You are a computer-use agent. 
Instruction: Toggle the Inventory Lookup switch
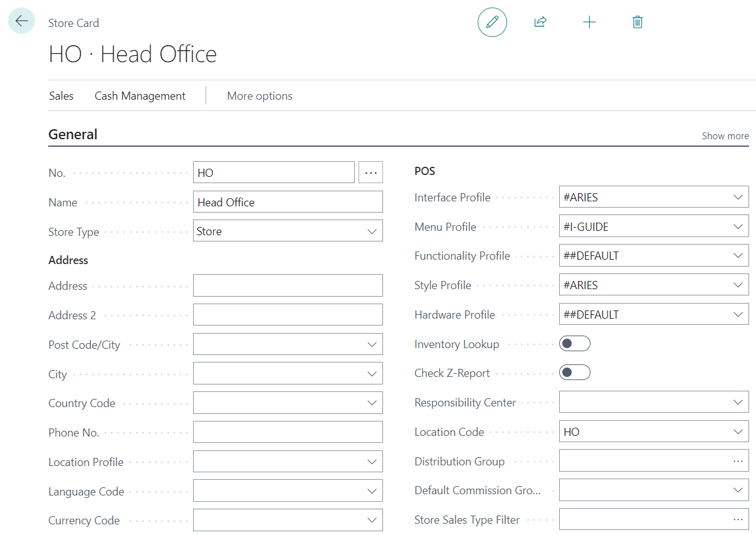tap(575, 344)
